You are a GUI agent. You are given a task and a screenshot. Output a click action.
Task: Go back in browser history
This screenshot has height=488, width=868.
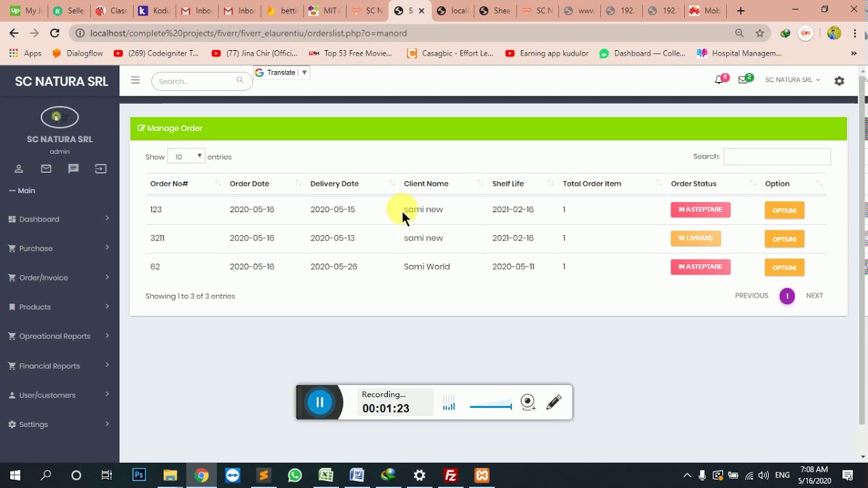coord(14,33)
